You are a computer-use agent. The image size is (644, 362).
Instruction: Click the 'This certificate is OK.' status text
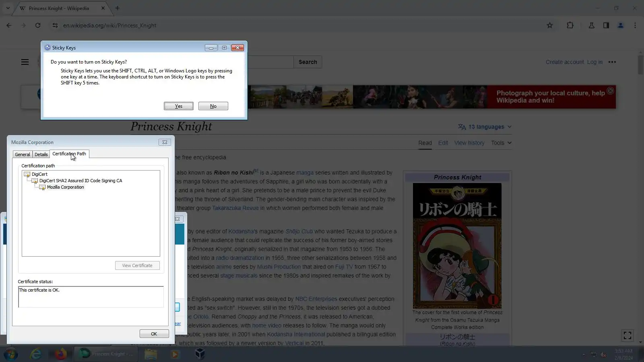pyautogui.click(x=39, y=290)
